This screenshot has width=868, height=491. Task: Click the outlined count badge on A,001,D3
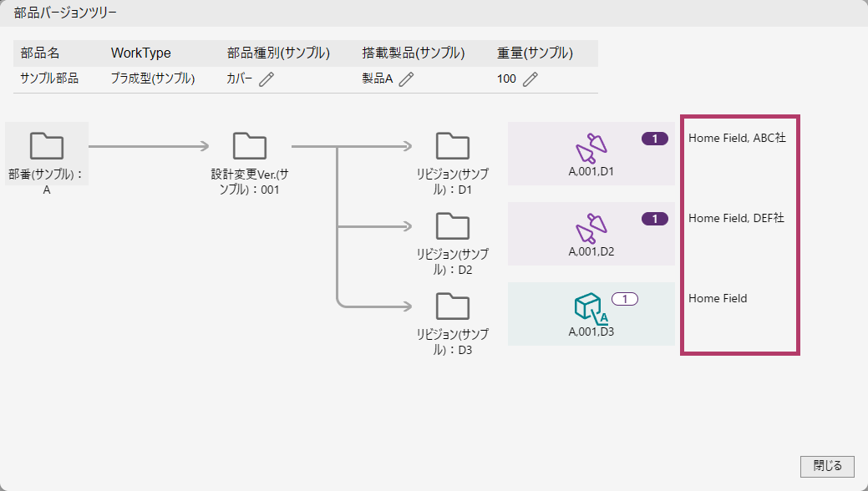[x=625, y=298]
